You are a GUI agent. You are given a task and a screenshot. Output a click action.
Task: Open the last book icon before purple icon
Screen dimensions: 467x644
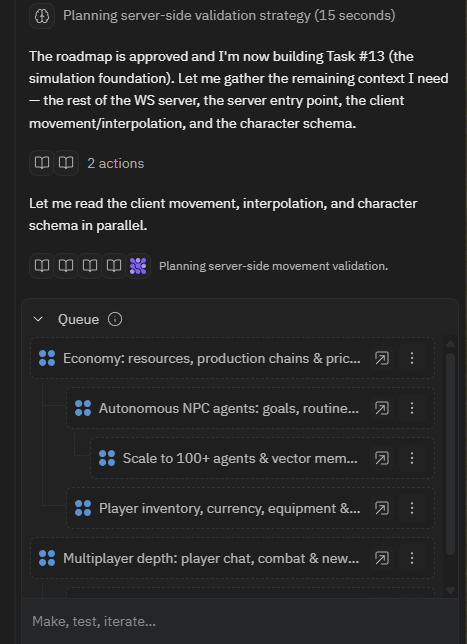tap(114, 266)
